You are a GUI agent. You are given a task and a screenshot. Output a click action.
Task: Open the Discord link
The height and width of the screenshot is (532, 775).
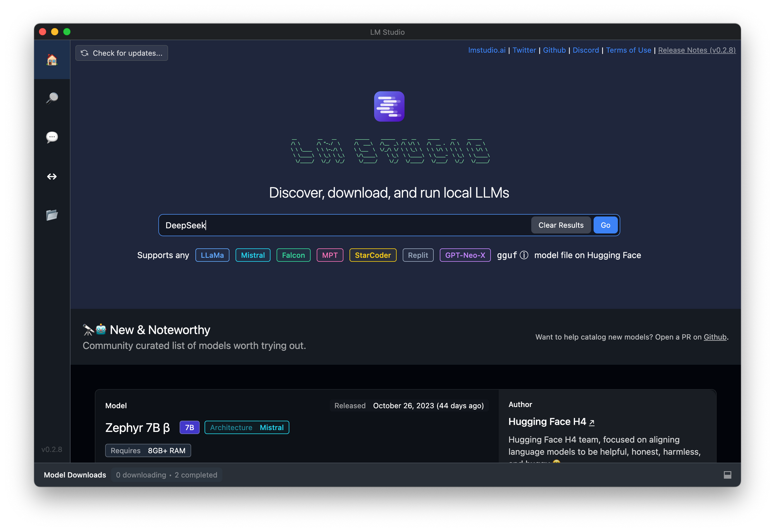(x=586, y=50)
